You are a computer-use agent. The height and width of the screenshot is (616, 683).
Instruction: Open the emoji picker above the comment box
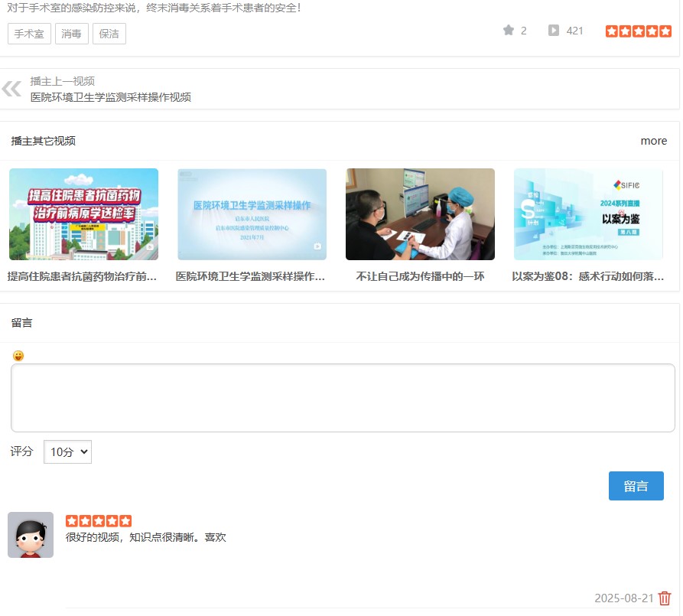pyautogui.click(x=17, y=355)
